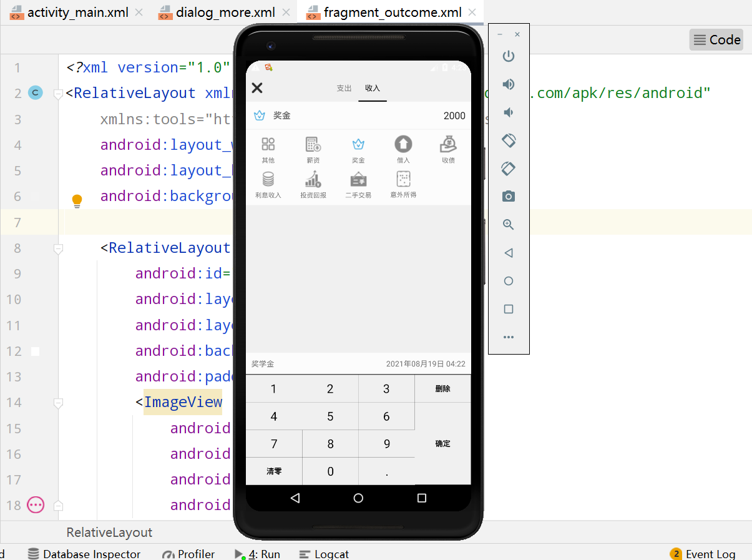Viewport: 752px width, 560px height.
Task: Rotate emulator right
Action: tap(509, 169)
